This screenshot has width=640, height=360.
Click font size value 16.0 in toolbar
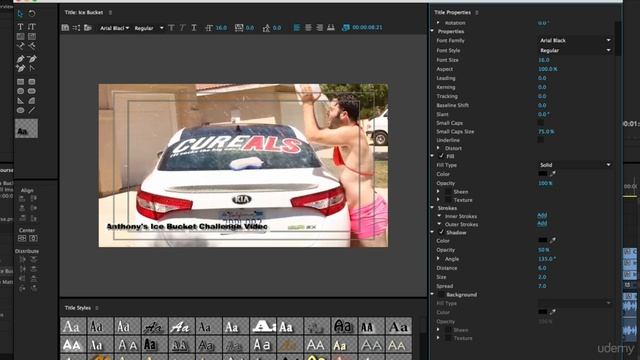221,28
